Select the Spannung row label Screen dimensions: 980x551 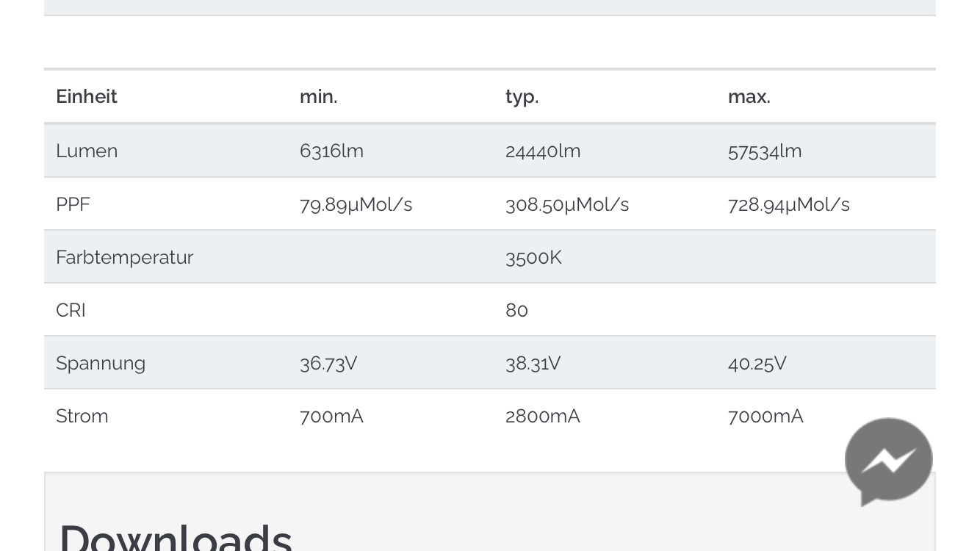pyautogui.click(x=101, y=363)
